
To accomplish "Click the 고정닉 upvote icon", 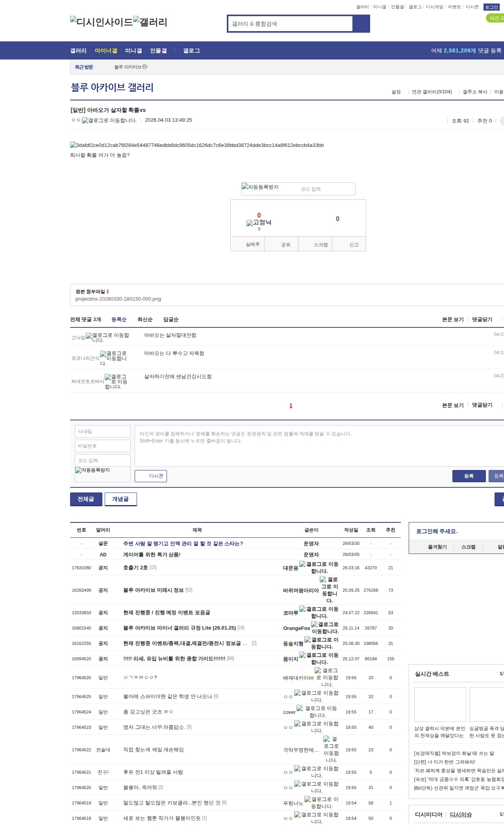I will tap(259, 223).
